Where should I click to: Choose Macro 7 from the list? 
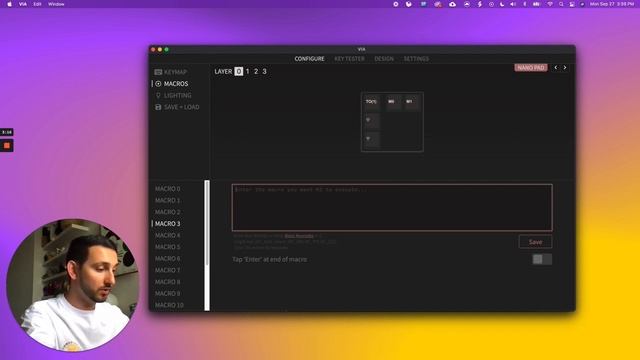[x=168, y=270]
